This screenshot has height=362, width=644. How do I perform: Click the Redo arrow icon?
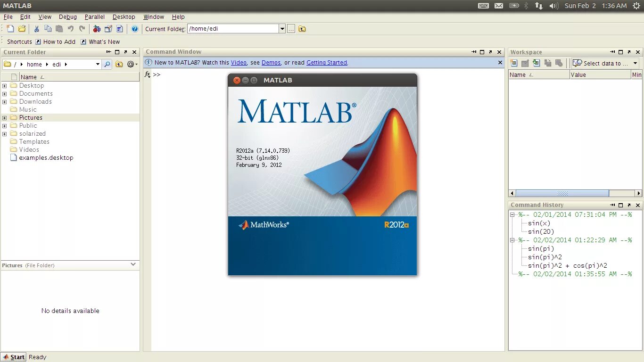click(82, 29)
